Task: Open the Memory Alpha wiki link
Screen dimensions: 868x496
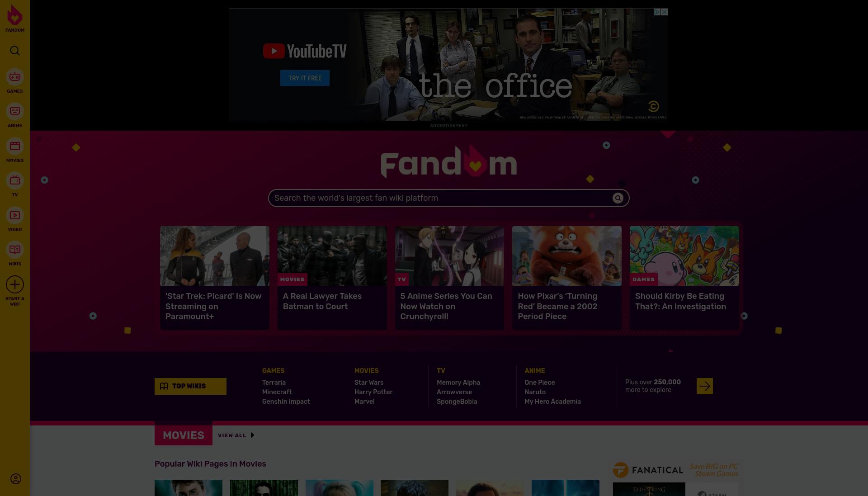Action: point(458,383)
